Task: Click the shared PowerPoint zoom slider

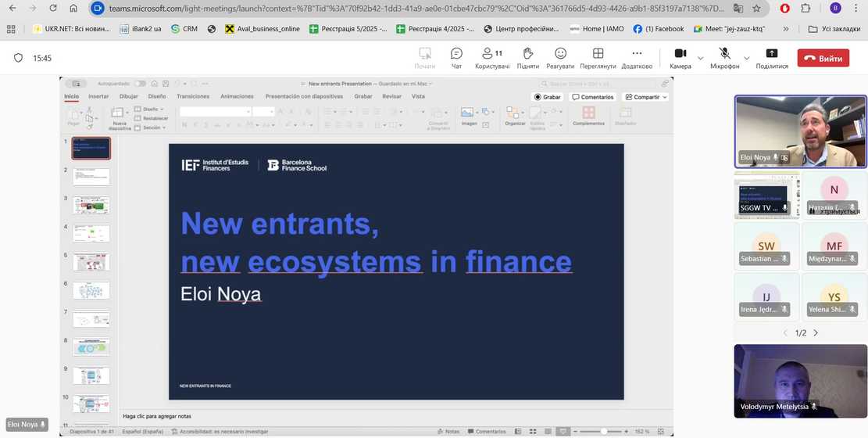Action: click(603, 431)
